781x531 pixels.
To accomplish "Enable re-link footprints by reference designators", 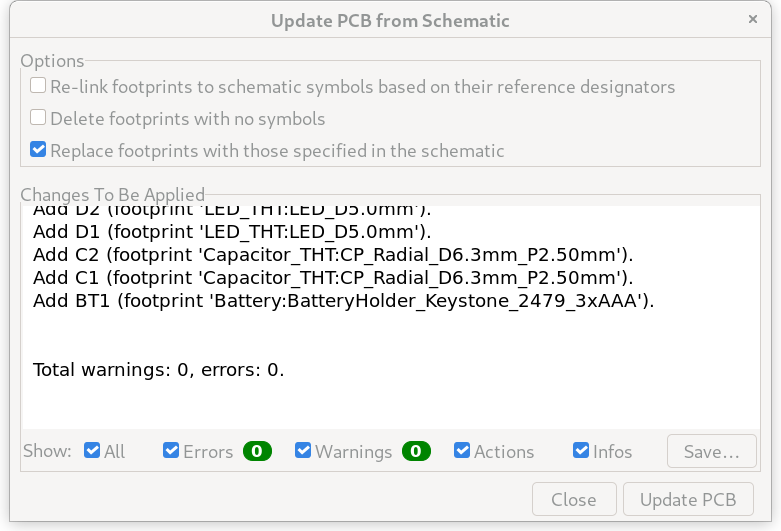I will [x=38, y=86].
